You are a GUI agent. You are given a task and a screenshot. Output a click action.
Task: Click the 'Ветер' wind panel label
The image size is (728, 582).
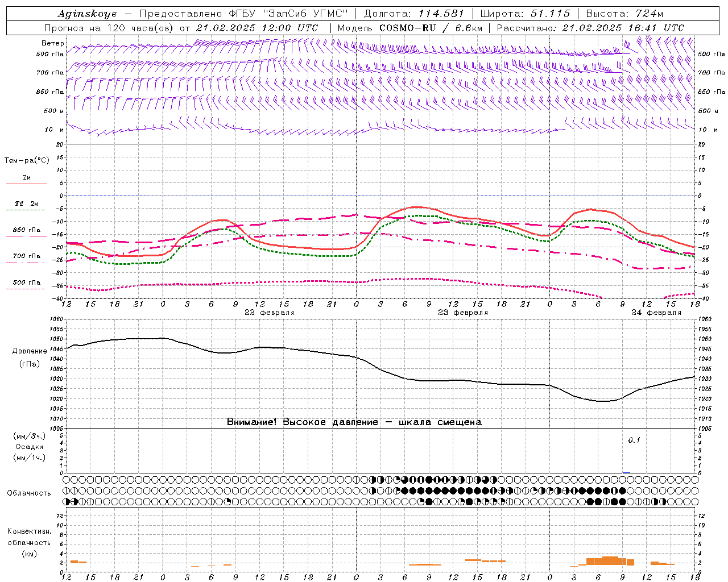point(52,43)
